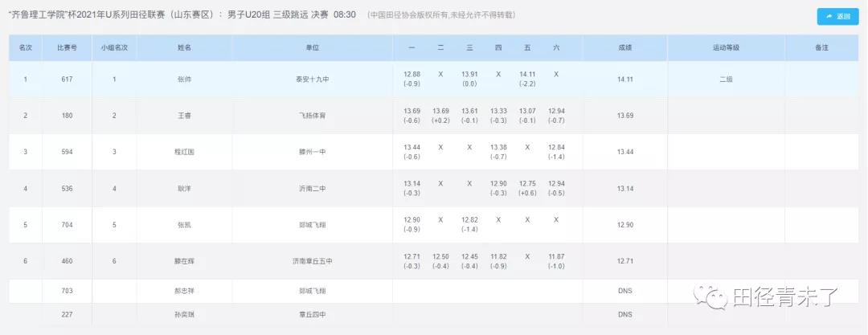Click the 六 attempt column header
Viewport: 868px width, 335px height.
tap(556, 48)
